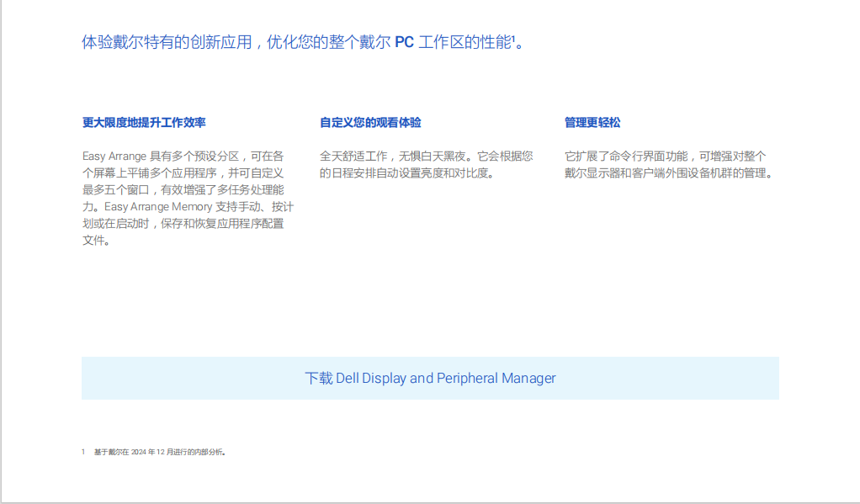Click 划或在启动时 paragraph line

(183, 224)
